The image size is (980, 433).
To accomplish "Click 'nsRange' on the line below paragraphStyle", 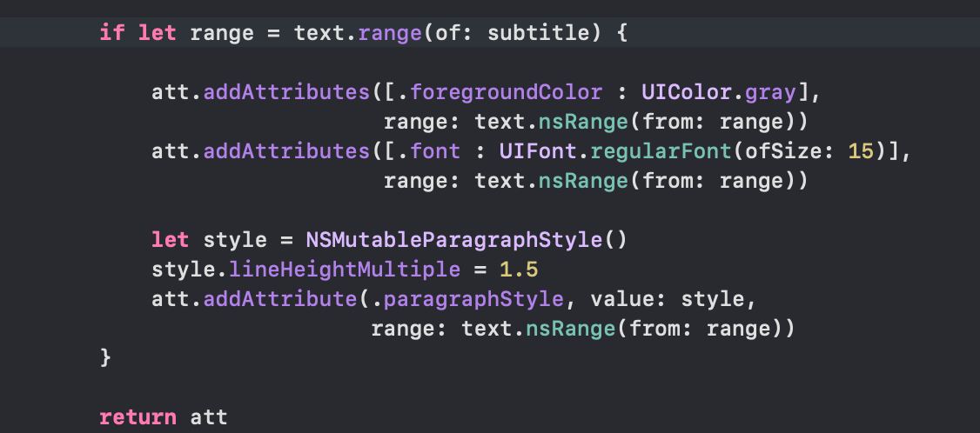I will click(x=571, y=329).
